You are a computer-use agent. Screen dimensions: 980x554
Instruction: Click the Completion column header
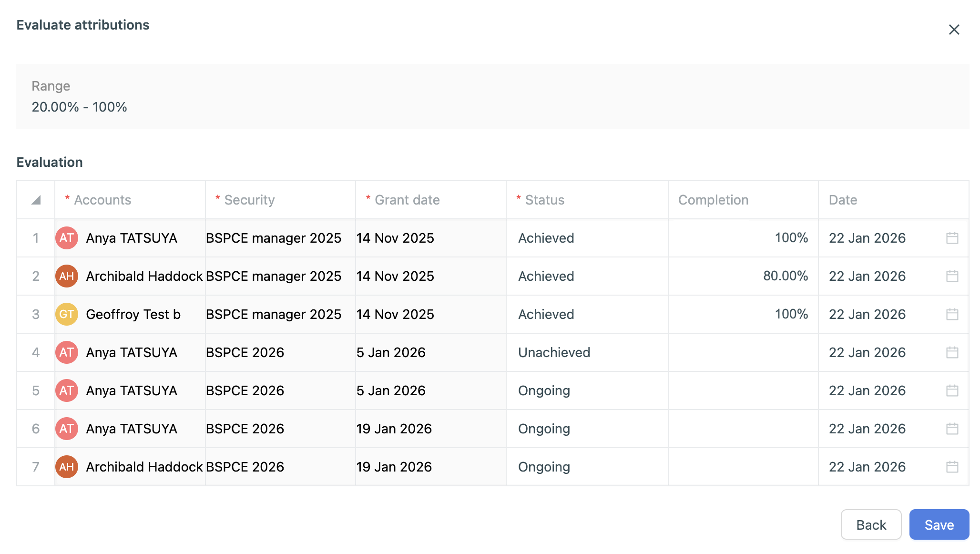click(x=713, y=200)
